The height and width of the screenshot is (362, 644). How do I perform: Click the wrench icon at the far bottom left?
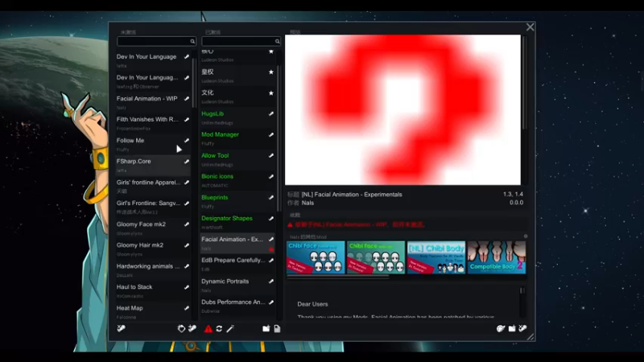point(122,328)
